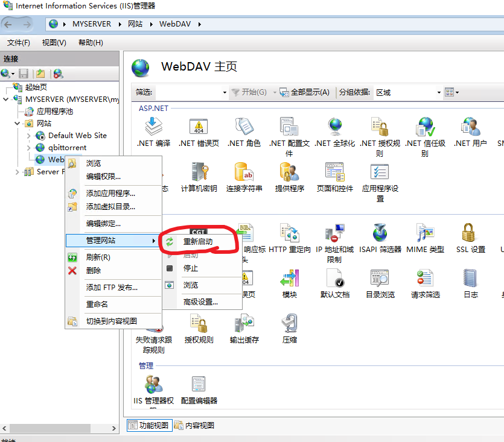
Task: Open the 视图(V) menu
Action: point(54,43)
